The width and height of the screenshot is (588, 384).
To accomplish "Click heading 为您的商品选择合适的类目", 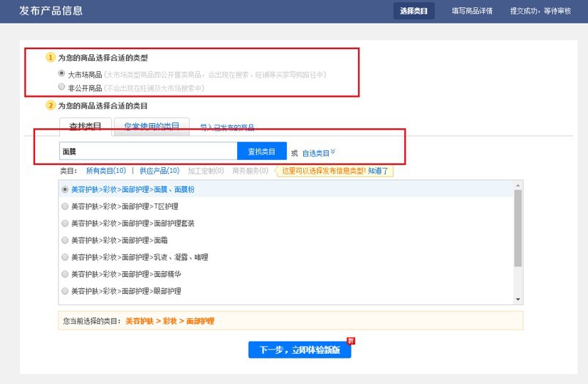I will tap(103, 106).
